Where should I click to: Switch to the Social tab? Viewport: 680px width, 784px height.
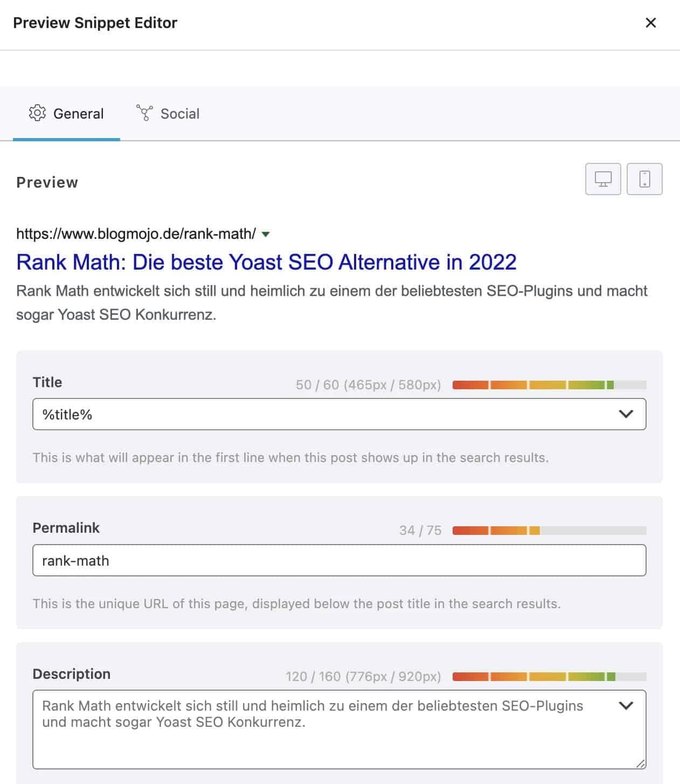[x=168, y=114]
